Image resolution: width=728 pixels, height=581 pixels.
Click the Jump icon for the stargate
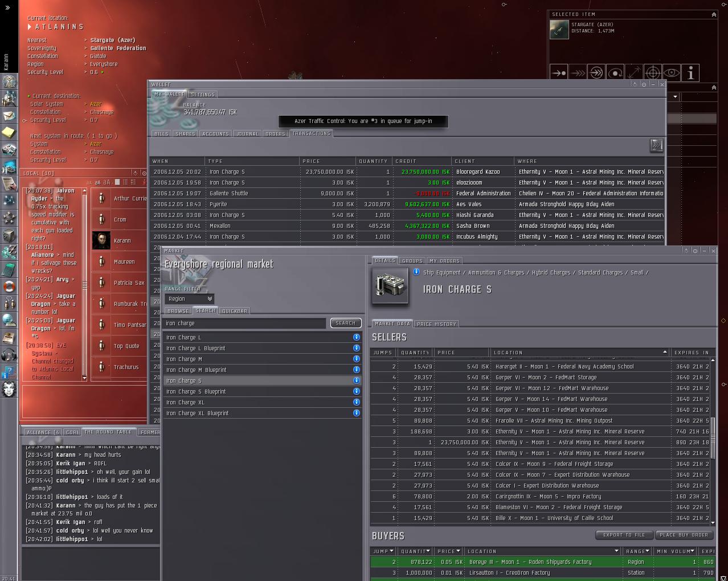[596, 73]
